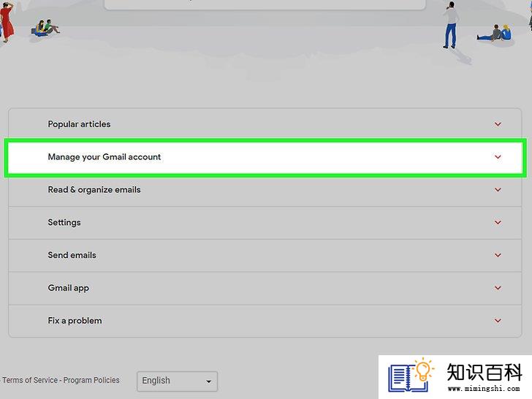Select the Fix a problem heading
532x399 pixels.
point(75,321)
